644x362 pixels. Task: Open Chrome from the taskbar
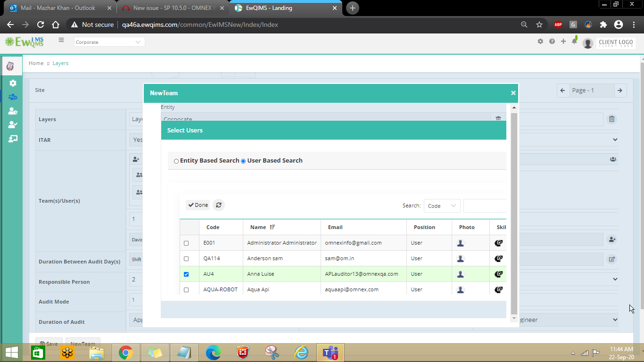(x=125, y=352)
